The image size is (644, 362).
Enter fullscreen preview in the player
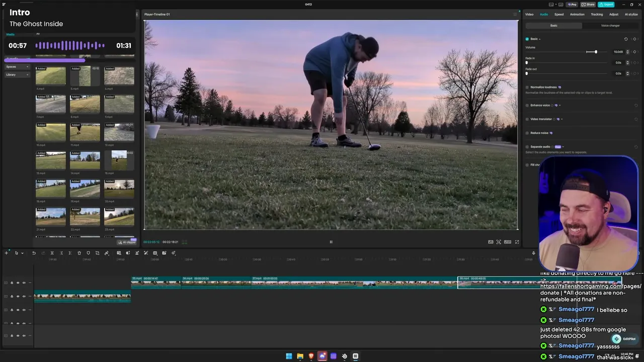pos(517,242)
